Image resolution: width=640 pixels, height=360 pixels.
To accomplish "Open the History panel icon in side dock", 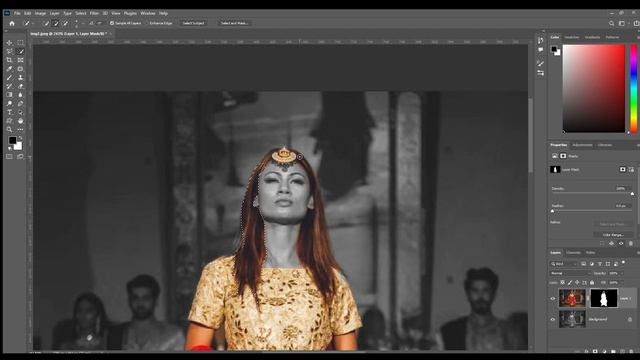I will pos(540,40).
